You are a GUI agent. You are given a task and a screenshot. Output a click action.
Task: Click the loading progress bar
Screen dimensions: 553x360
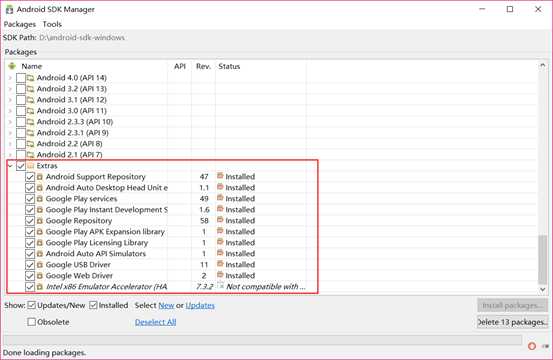tap(263, 340)
